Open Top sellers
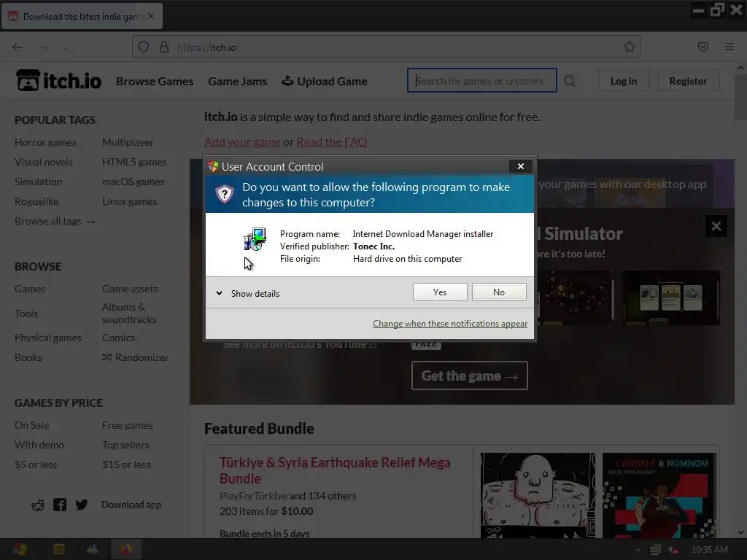The image size is (747, 560). [125, 445]
